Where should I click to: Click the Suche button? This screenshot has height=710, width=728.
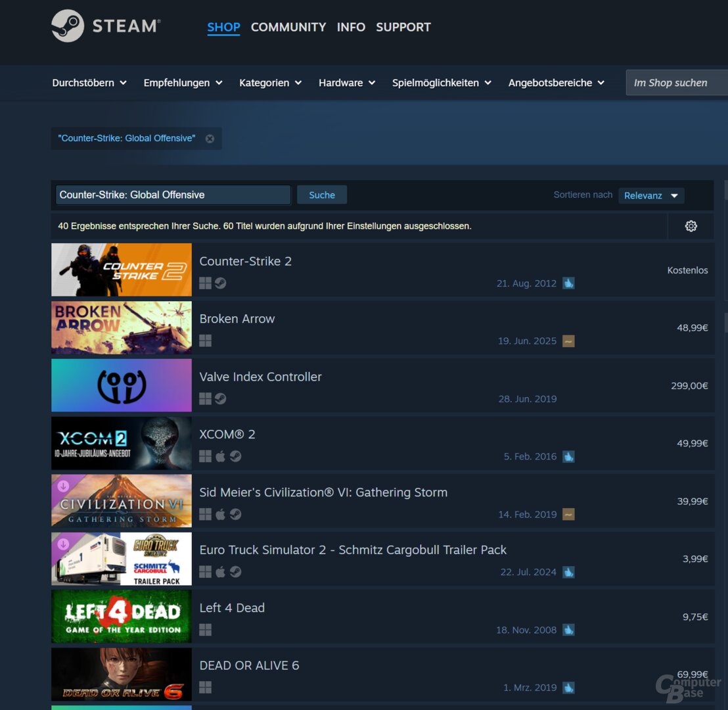pyautogui.click(x=321, y=195)
